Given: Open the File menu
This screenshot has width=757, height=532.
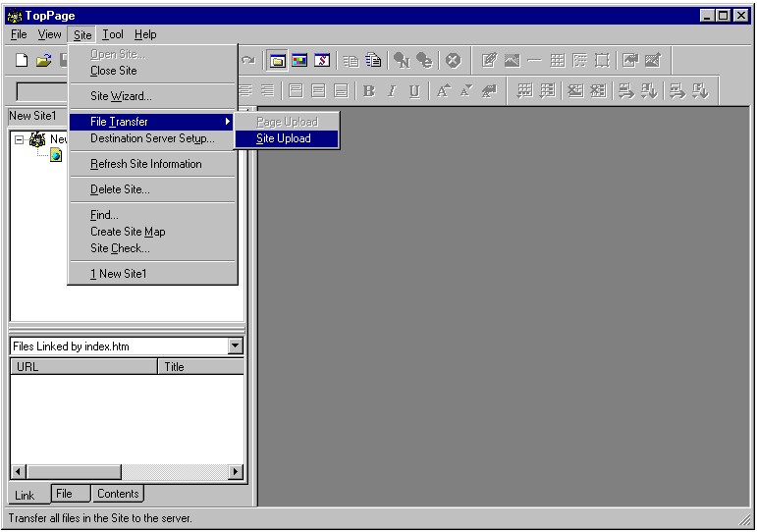Looking at the screenshot, I should point(19,34).
